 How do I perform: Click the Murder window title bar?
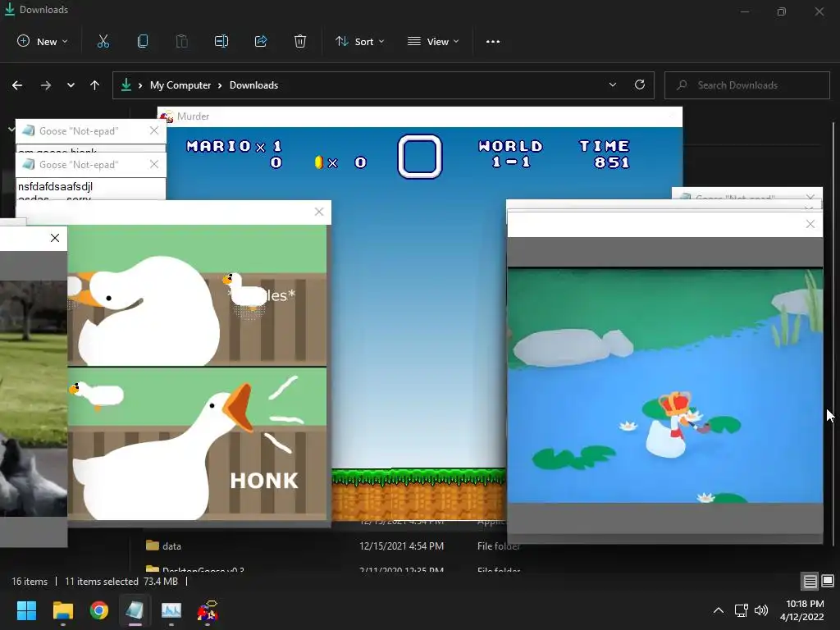[x=420, y=116]
